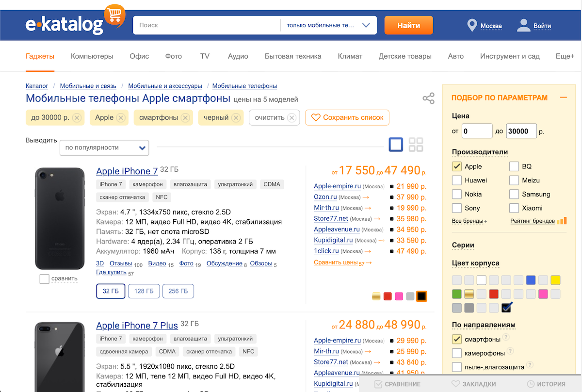Open the 'Мобильные и связь' breadcrumb link
This screenshot has height=392, width=582.
point(88,86)
